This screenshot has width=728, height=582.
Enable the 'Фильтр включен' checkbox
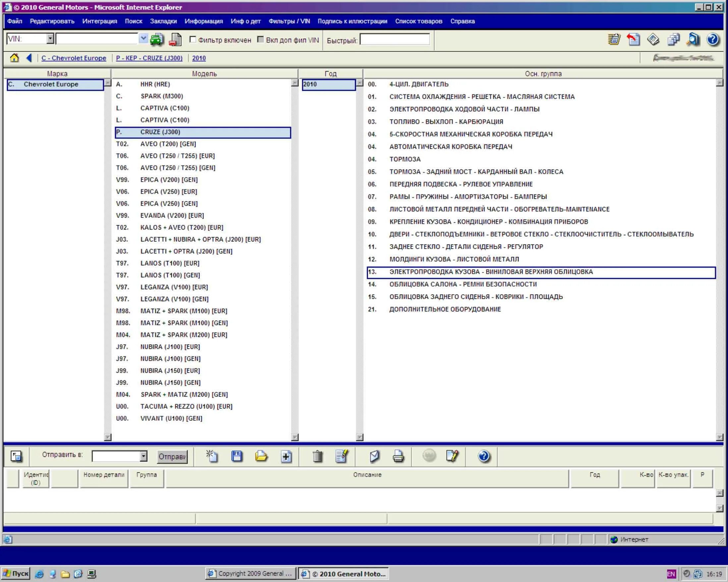[193, 39]
